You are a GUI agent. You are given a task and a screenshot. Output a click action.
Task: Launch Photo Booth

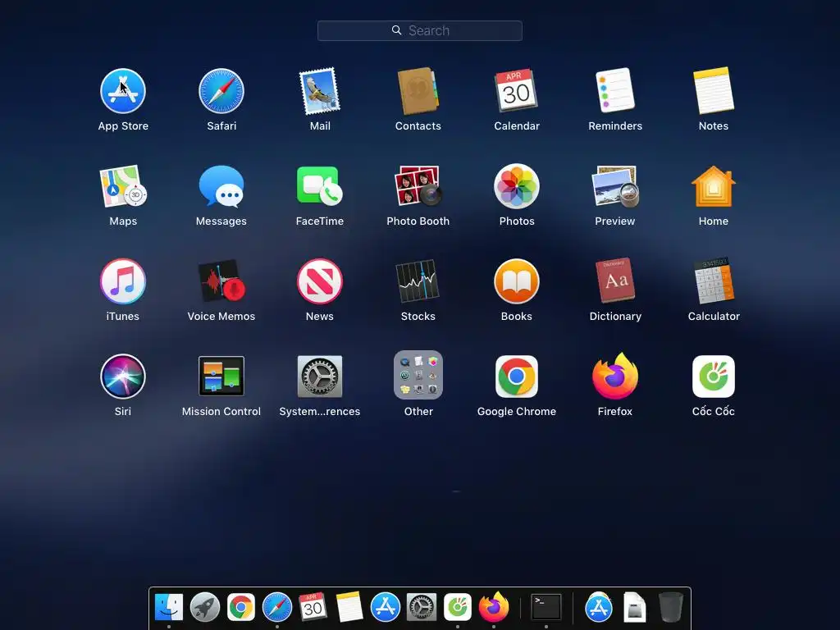point(418,185)
